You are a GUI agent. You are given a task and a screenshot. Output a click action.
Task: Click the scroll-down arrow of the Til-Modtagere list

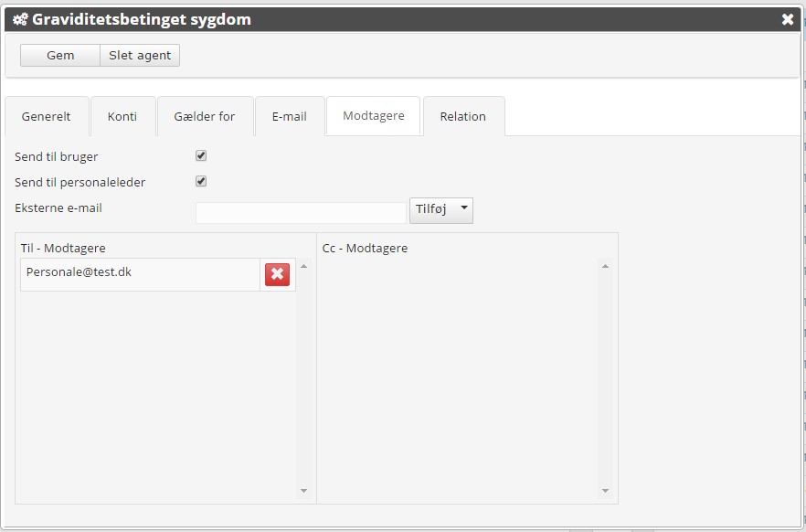(x=303, y=491)
